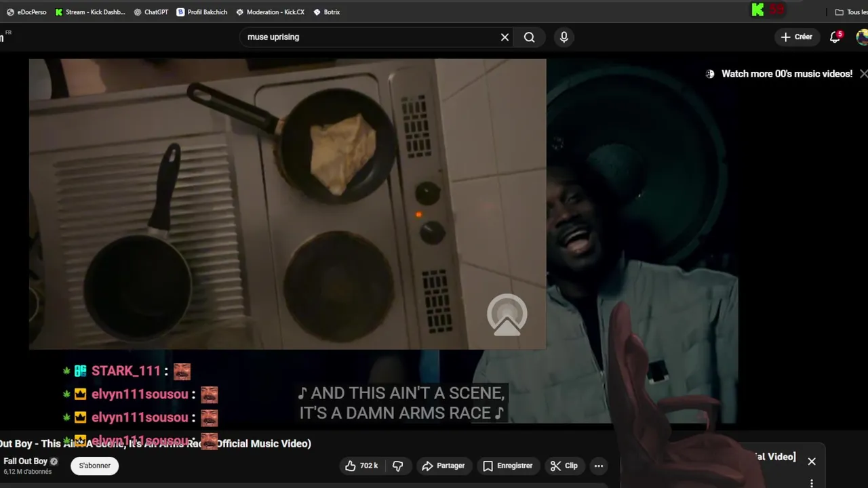The width and height of the screenshot is (868, 488).
Task: Open the notifications bell
Action: tap(835, 37)
